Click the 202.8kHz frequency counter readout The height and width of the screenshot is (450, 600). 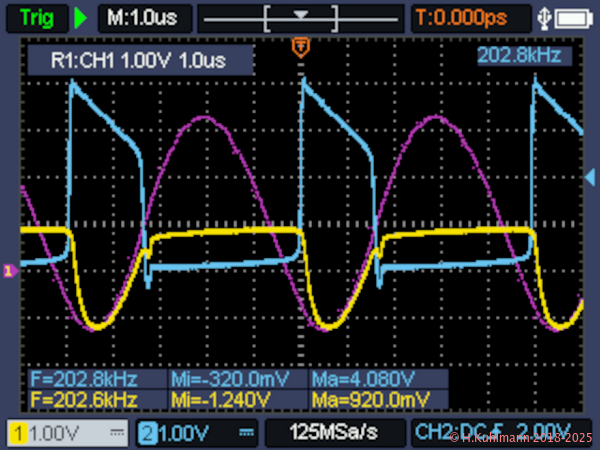(520, 54)
